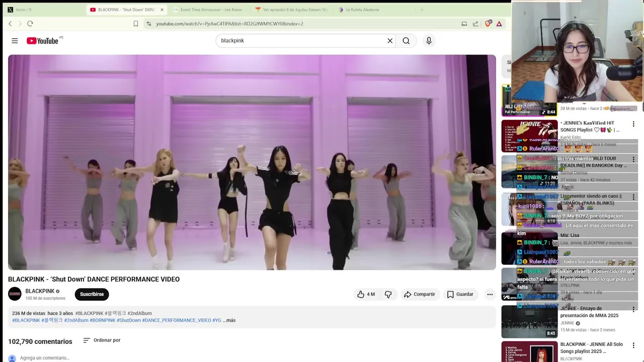
Task: Click the Compartir share button
Action: click(x=419, y=294)
